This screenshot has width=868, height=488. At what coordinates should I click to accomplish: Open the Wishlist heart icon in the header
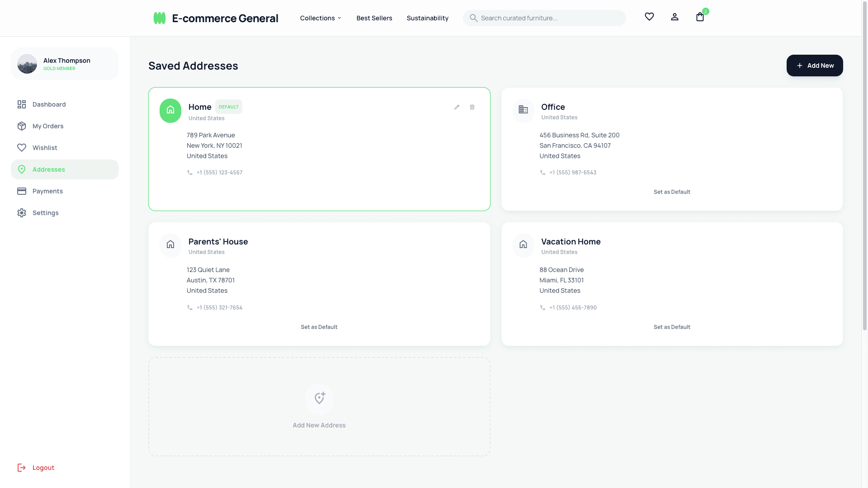(649, 17)
